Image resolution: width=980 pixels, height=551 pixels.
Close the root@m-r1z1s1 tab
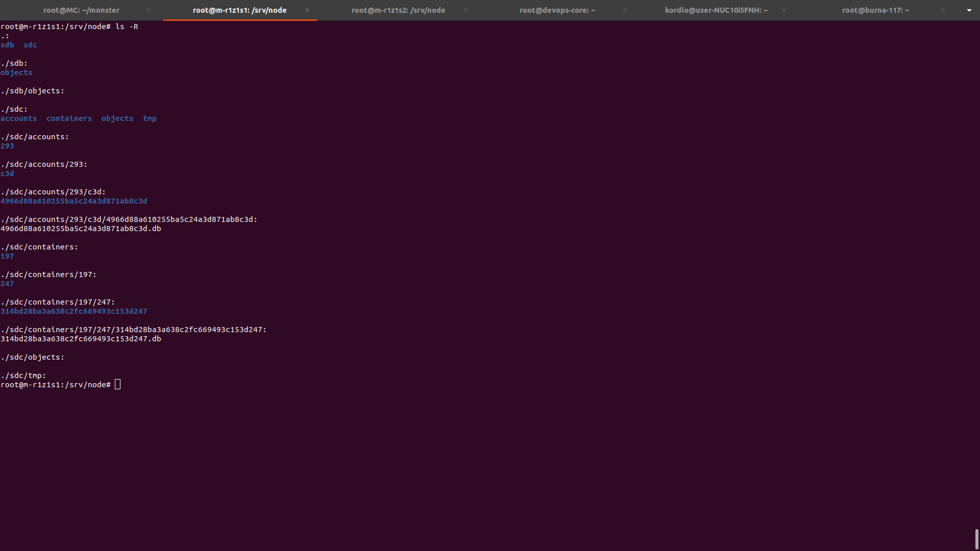(x=307, y=10)
